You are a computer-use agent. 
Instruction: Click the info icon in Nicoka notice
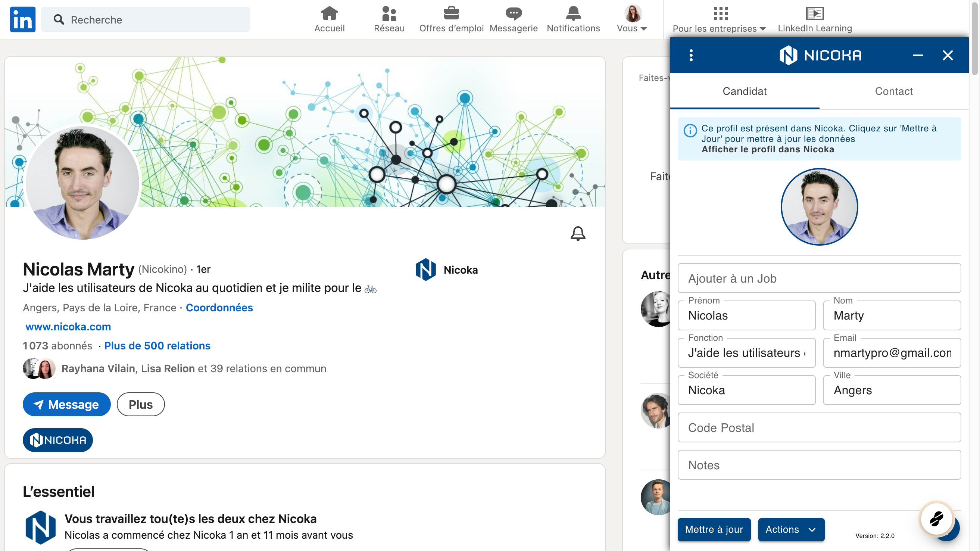pos(690,131)
